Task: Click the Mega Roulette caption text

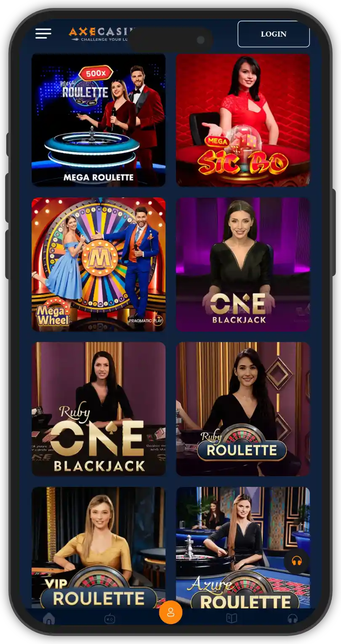Action: tap(99, 178)
